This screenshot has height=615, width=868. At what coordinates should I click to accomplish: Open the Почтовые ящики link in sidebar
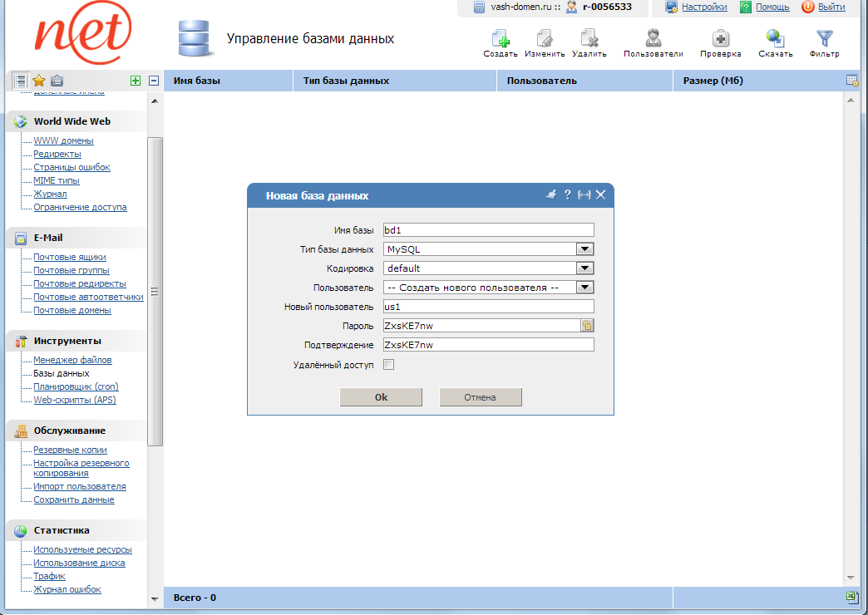click(x=71, y=258)
